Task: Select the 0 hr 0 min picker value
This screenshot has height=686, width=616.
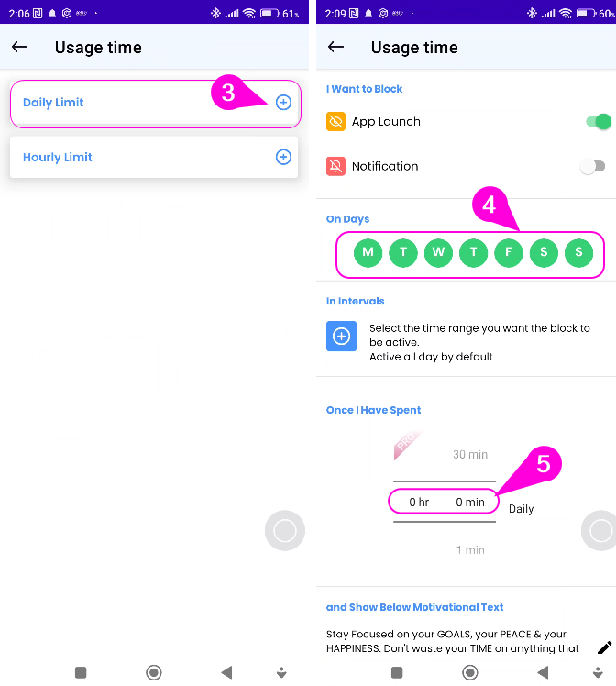Action: (444, 502)
